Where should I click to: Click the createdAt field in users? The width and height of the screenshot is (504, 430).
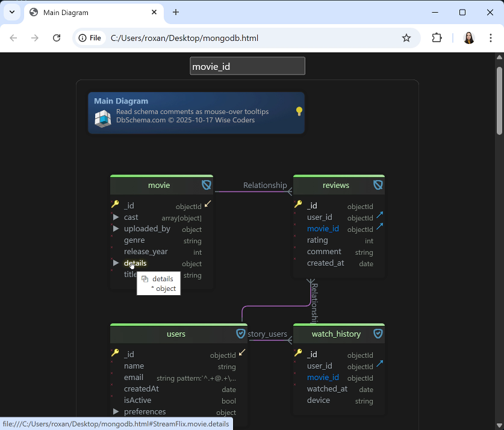pos(142,388)
